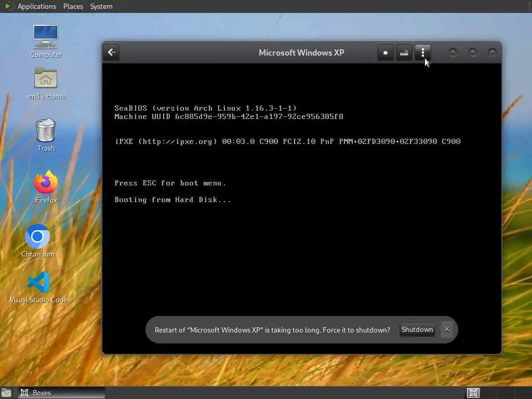
Task: Click the Microsoft Windows XP window title
Action: (301, 52)
